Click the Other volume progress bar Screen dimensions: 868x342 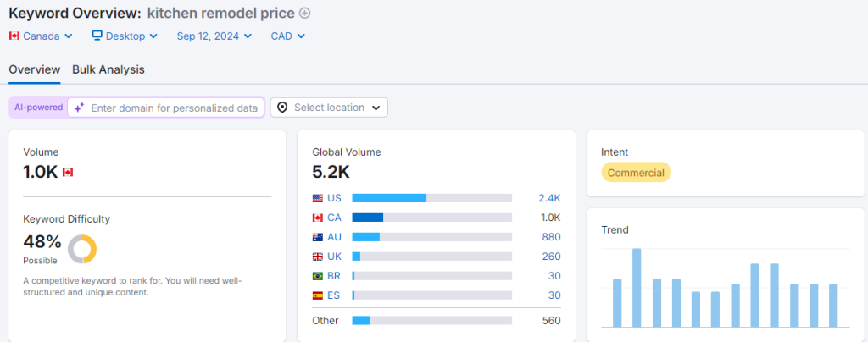click(x=431, y=321)
